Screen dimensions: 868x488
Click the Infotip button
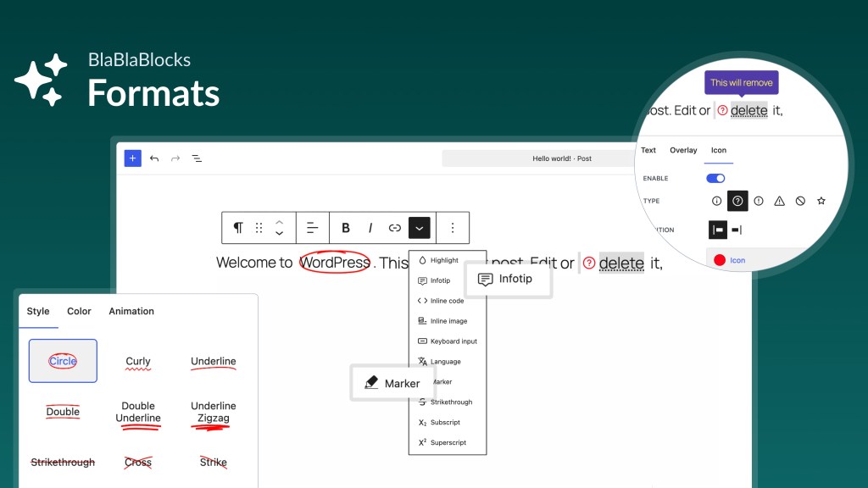tap(508, 280)
